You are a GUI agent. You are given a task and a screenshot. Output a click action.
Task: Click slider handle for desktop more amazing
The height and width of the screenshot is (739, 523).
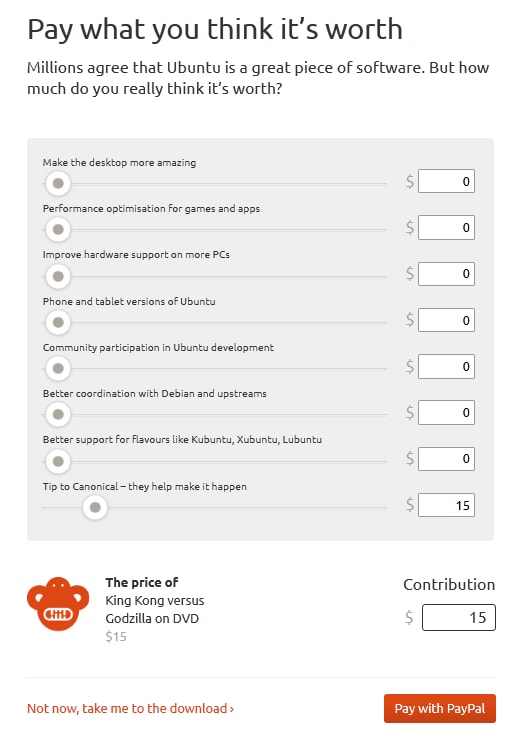point(58,183)
